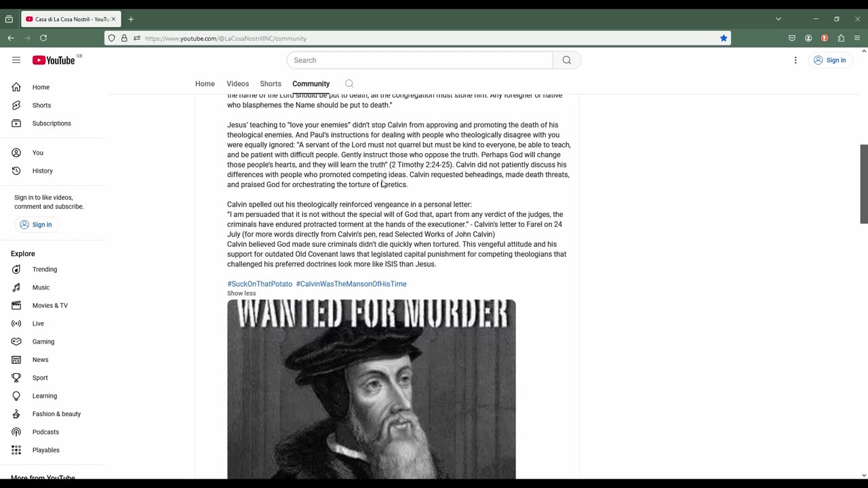
Task: Click the search magnifier button
Action: 567,60
